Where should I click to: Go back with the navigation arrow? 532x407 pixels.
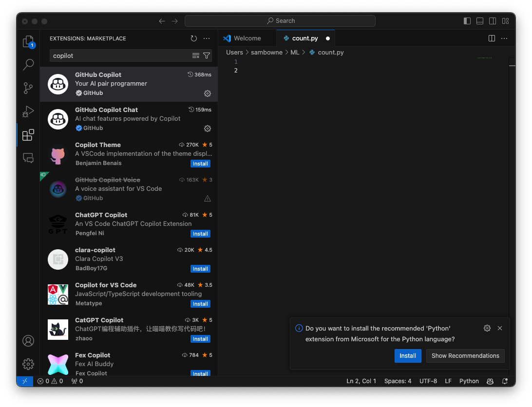click(162, 21)
